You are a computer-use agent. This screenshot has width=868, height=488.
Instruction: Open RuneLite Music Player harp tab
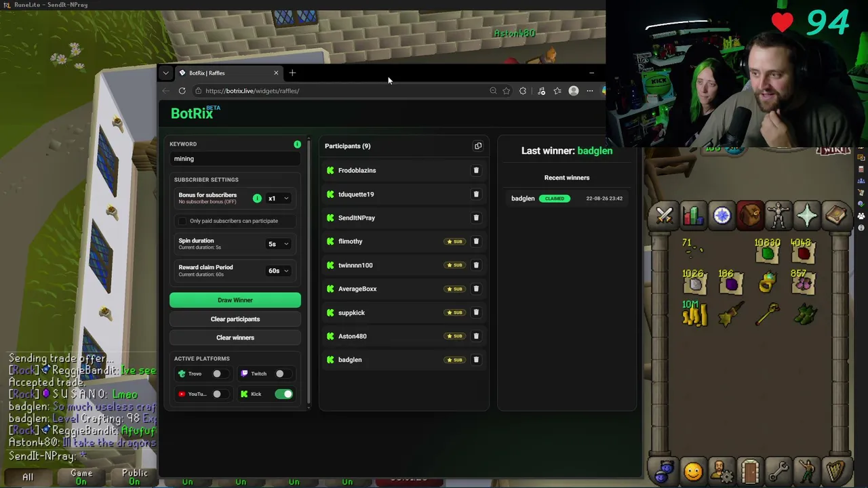pyautogui.click(x=836, y=471)
